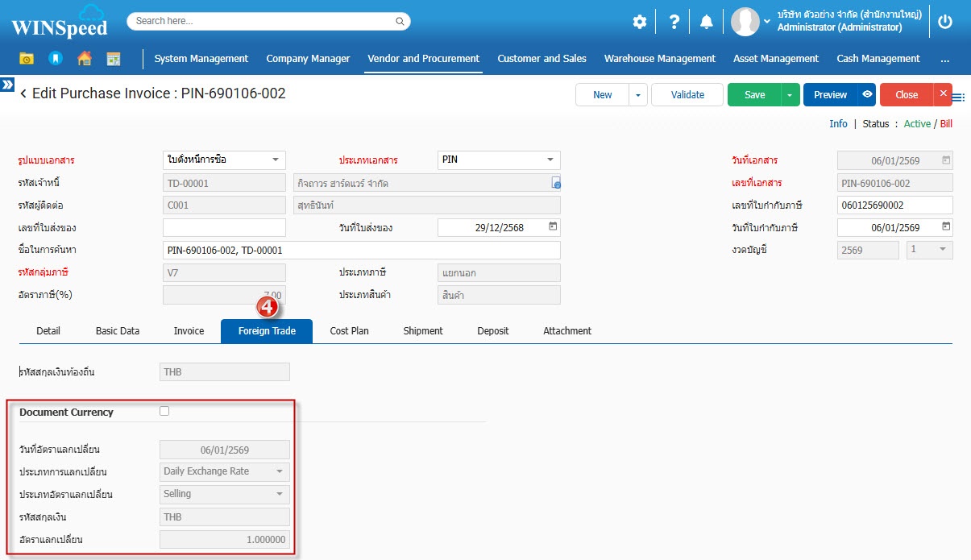The height and width of the screenshot is (560, 971).
Task: Log out using the power icon
Action: point(945,22)
